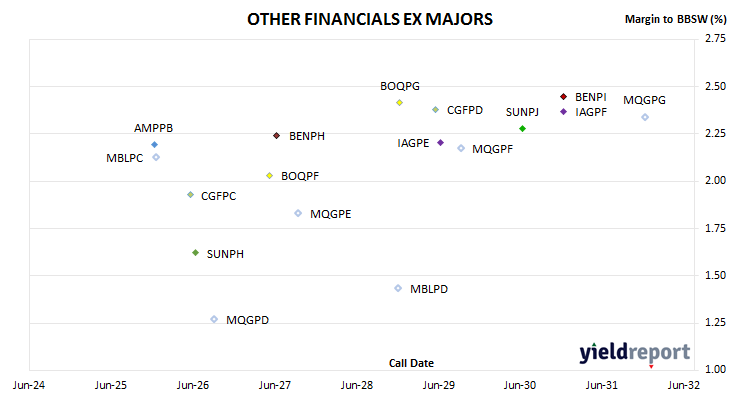
Task: Click the IAGPE purple diamond marker
Action: (440, 142)
